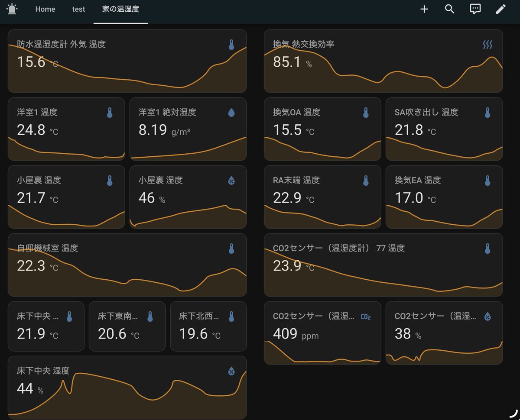The image size is (520, 420).
Task: Add a new item with plus icon
Action: (424, 9)
